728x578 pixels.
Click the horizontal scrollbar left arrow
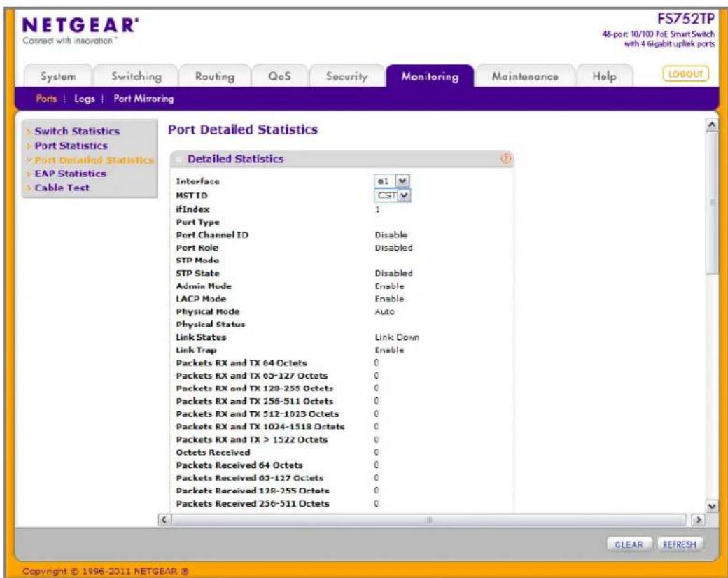point(164,519)
